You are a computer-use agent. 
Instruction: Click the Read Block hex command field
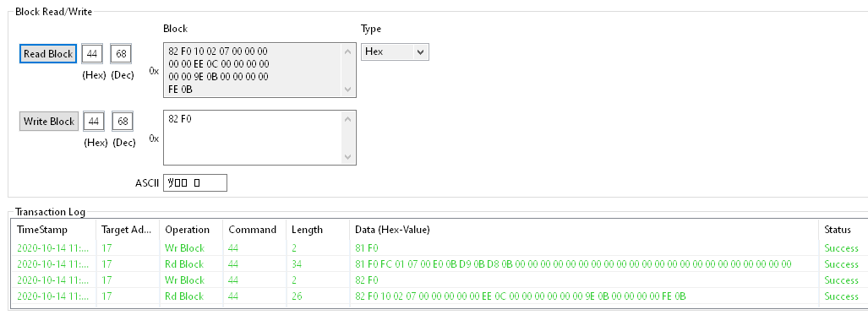coord(92,54)
